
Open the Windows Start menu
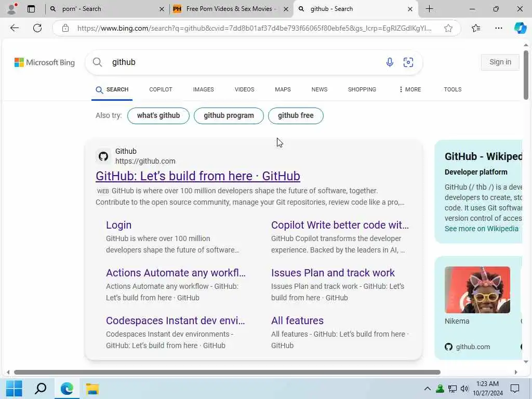tap(14, 389)
